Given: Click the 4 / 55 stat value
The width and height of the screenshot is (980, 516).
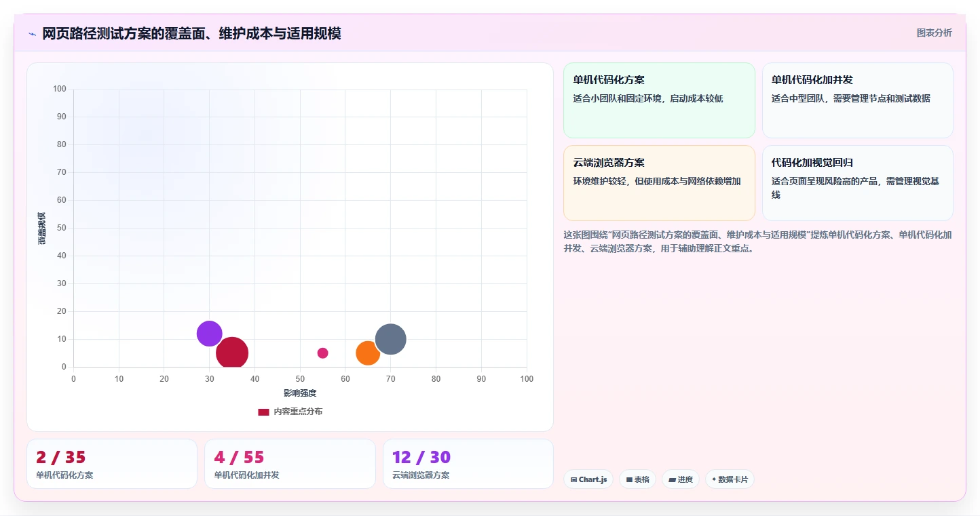Looking at the screenshot, I should point(239,458).
